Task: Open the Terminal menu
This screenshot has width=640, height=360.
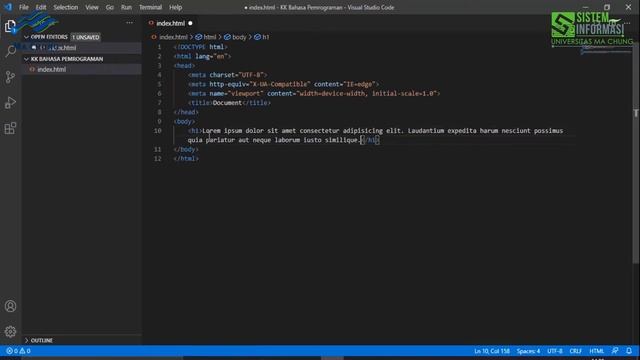Action: coord(150,7)
